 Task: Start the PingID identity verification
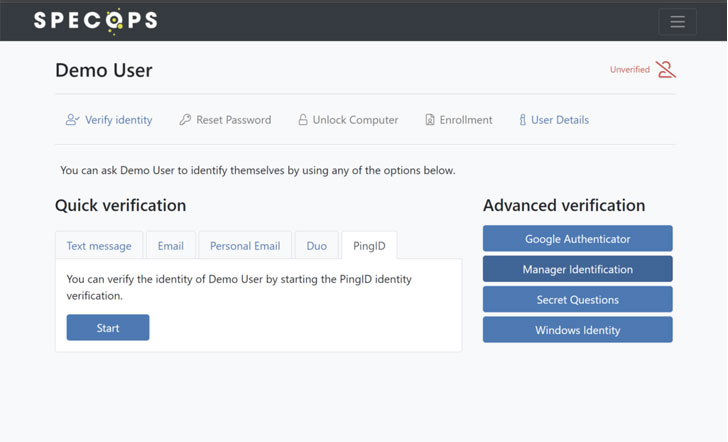[108, 328]
